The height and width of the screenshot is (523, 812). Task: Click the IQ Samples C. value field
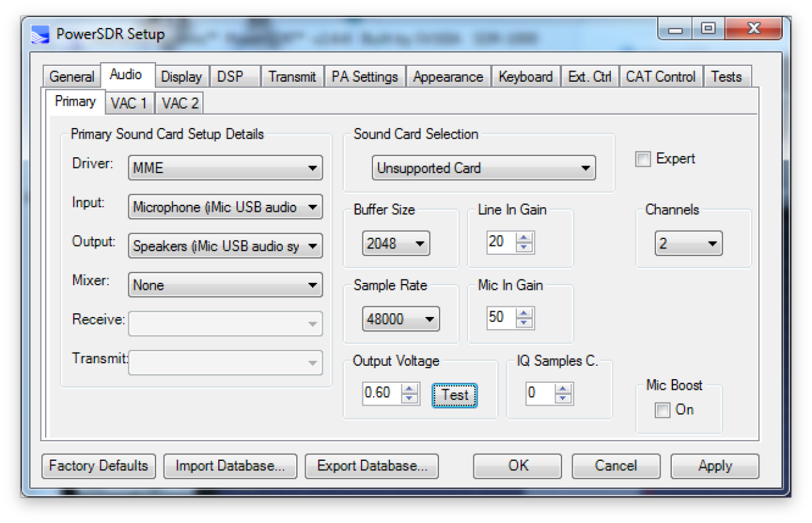coord(540,394)
